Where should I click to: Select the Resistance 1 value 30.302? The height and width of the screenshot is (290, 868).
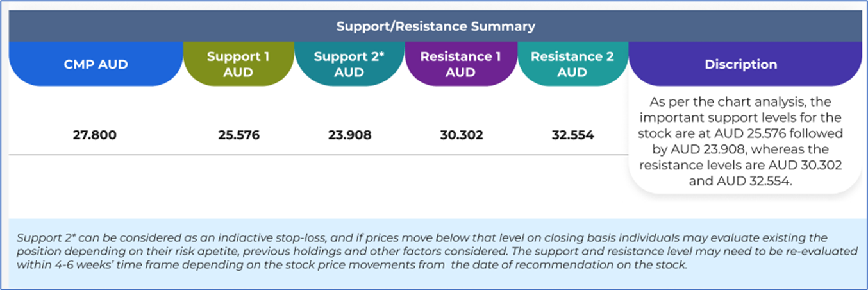461,135
